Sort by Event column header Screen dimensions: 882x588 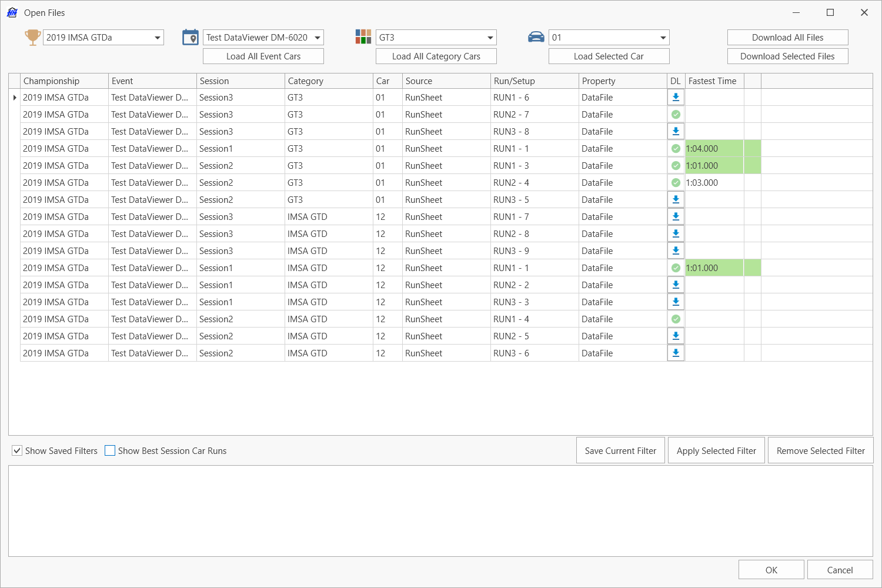(152, 81)
